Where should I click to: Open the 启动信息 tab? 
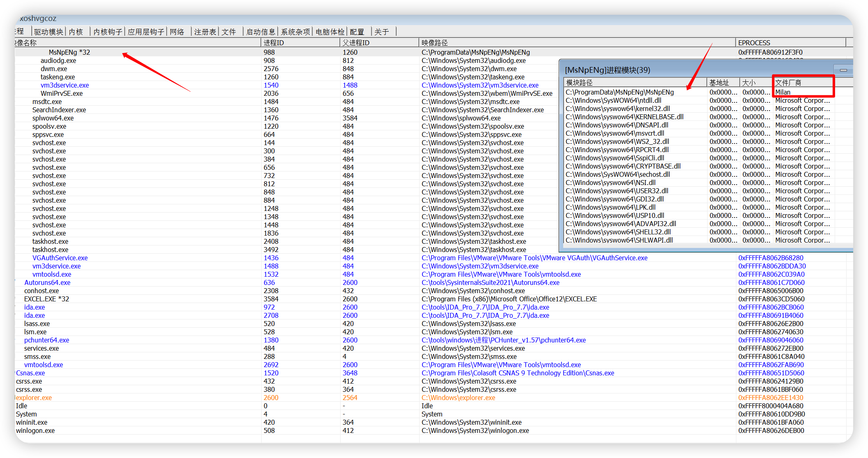click(260, 32)
